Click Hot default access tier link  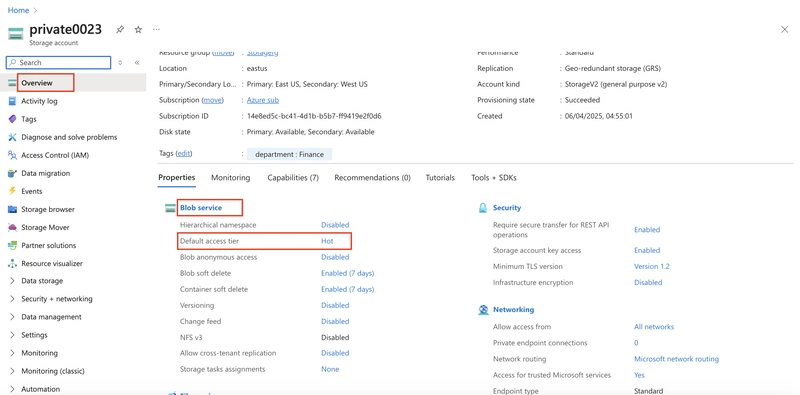click(327, 241)
